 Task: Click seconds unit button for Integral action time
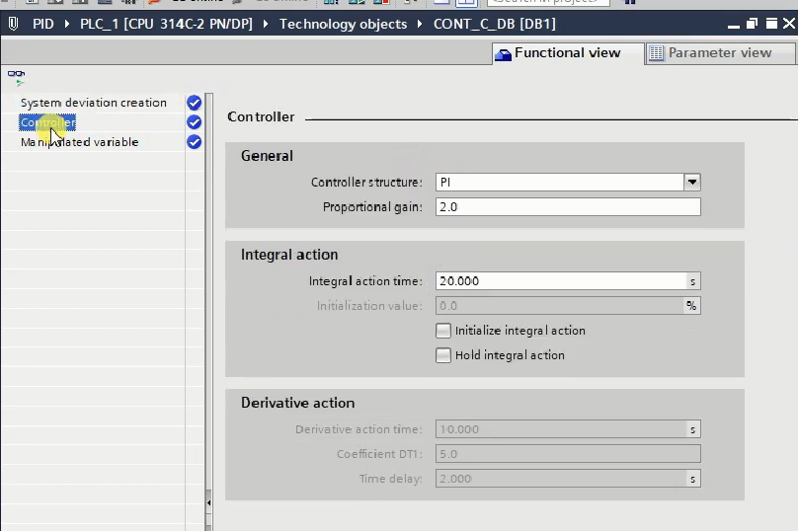click(x=692, y=281)
